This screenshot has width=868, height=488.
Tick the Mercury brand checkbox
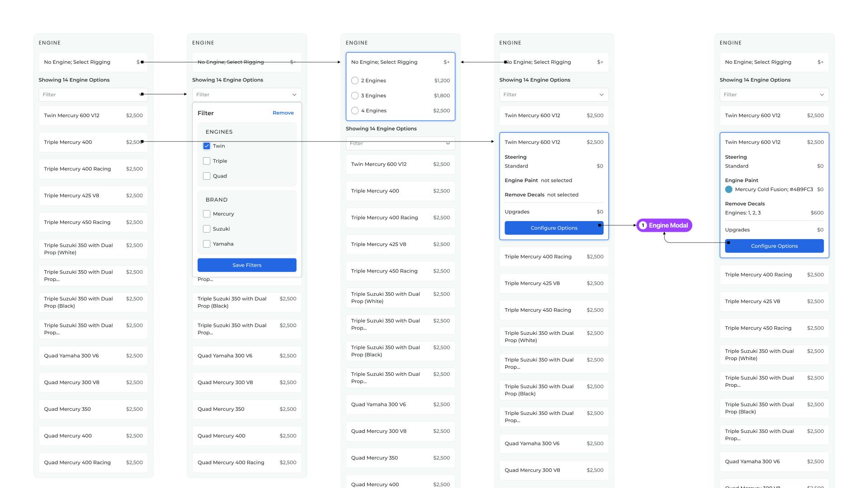(207, 214)
